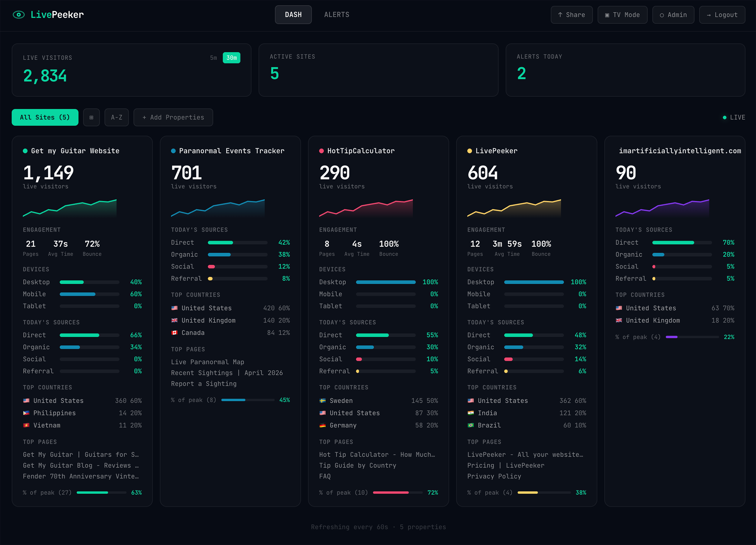Click United States flag in Guitar Website countries
The width and height of the screenshot is (756, 545).
[x=26, y=401]
